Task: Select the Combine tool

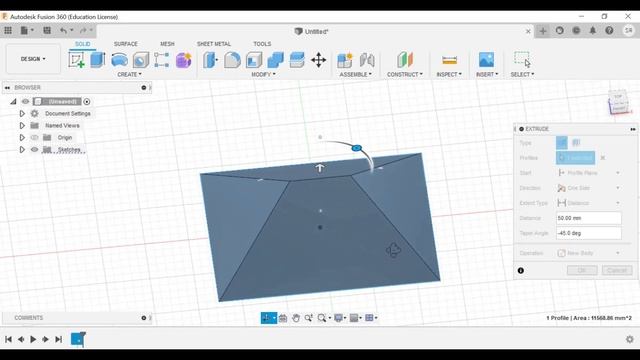Action: (x=276, y=60)
